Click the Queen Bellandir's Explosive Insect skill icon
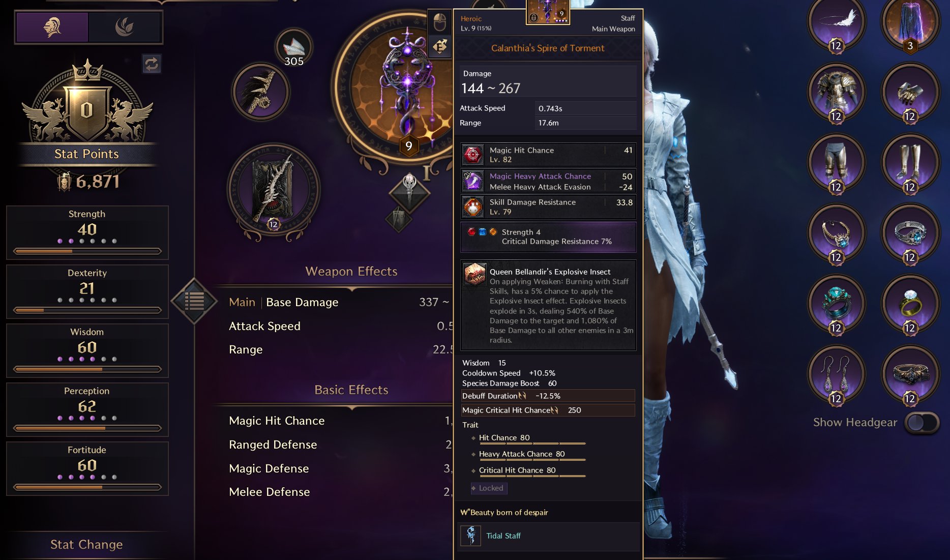950x560 pixels. click(474, 275)
